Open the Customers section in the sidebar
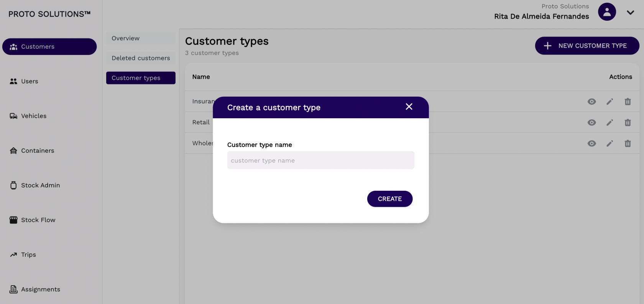 [x=49, y=46]
